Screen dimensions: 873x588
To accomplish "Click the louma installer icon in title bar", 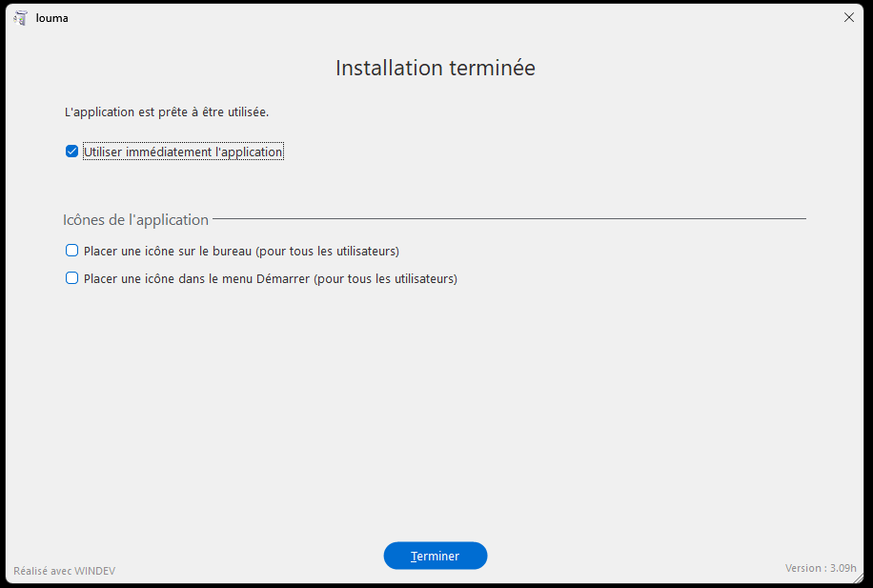I will click(21, 18).
